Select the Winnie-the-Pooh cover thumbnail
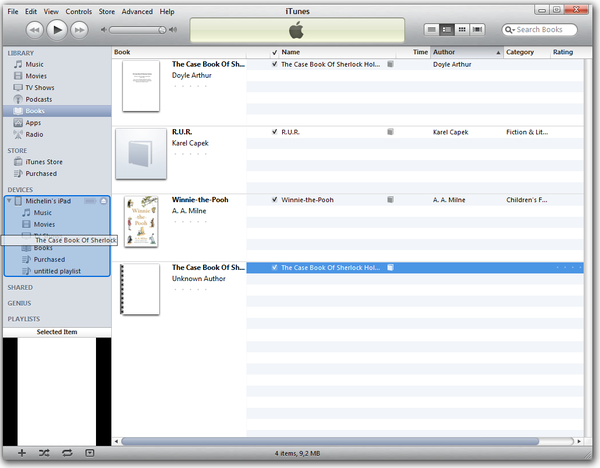Screen dimensions: 600x468 pyautogui.click(x=141, y=222)
